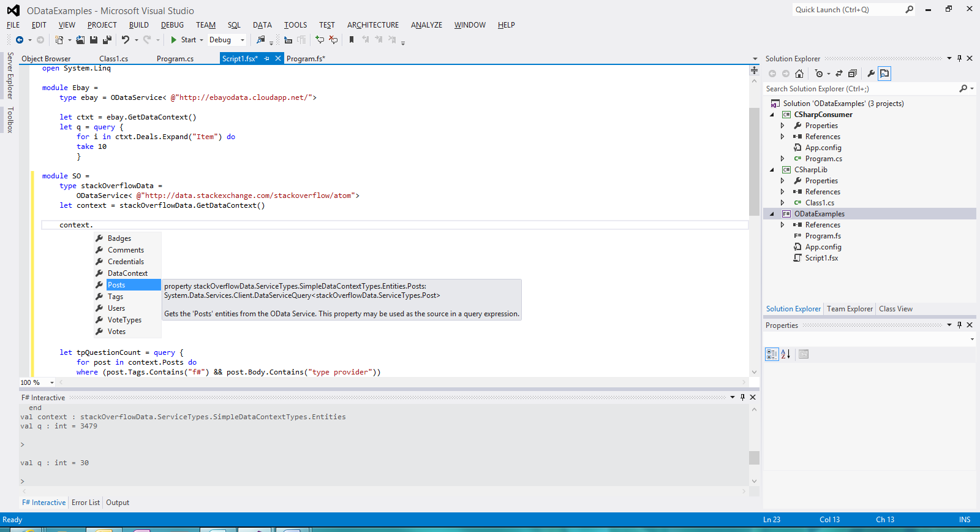This screenshot has height=532, width=980.
Task: Toggle auto-hide pin of Properties panel
Action: pos(959,325)
